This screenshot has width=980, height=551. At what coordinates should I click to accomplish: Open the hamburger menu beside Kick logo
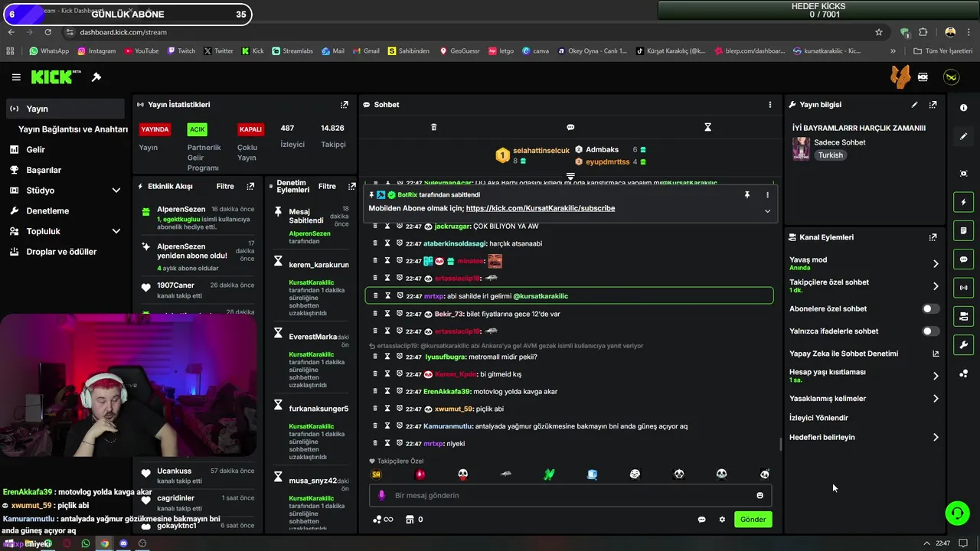click(16, 77)
